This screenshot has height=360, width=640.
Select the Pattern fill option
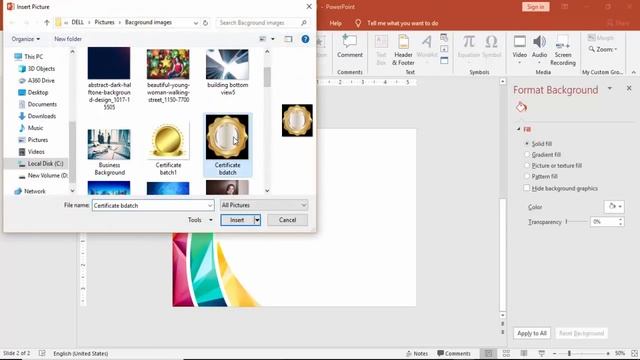(541, 176)
